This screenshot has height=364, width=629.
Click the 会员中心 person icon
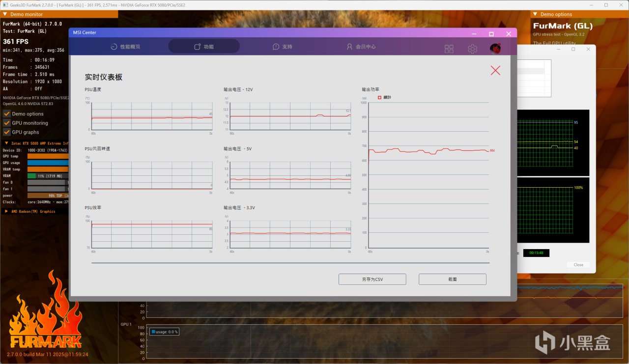[x=349, y=47]
